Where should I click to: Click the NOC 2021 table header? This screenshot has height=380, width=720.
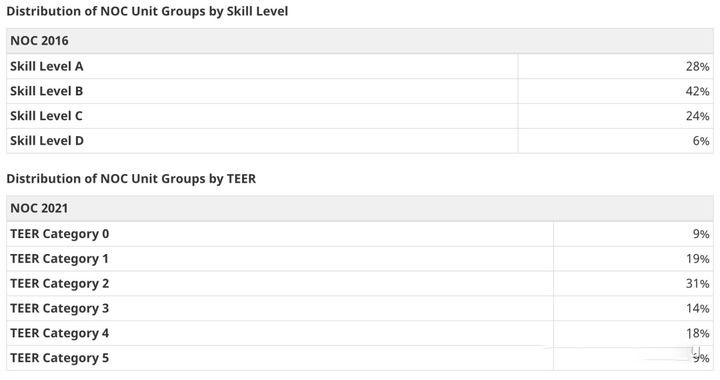click(x=39, y=208)
